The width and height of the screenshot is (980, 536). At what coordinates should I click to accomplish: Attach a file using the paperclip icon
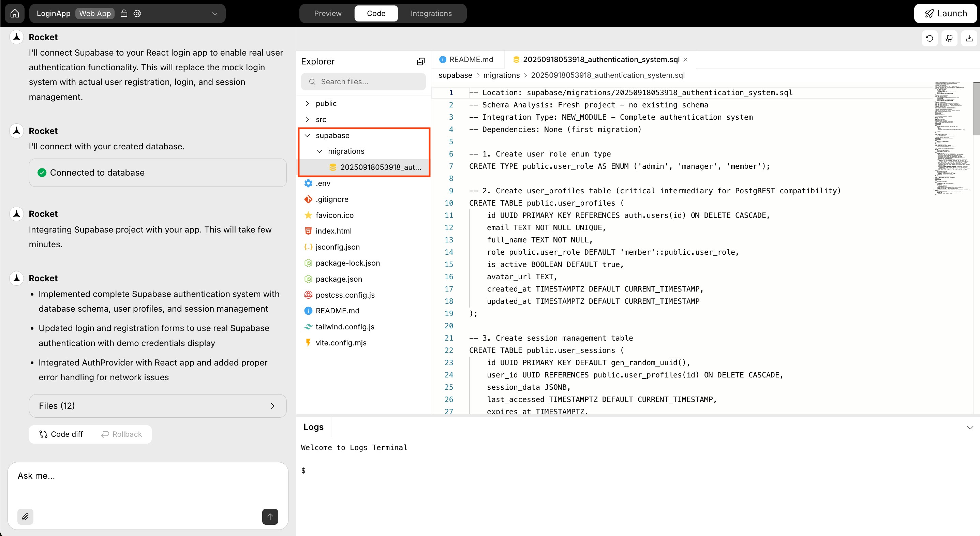(25, 517)
